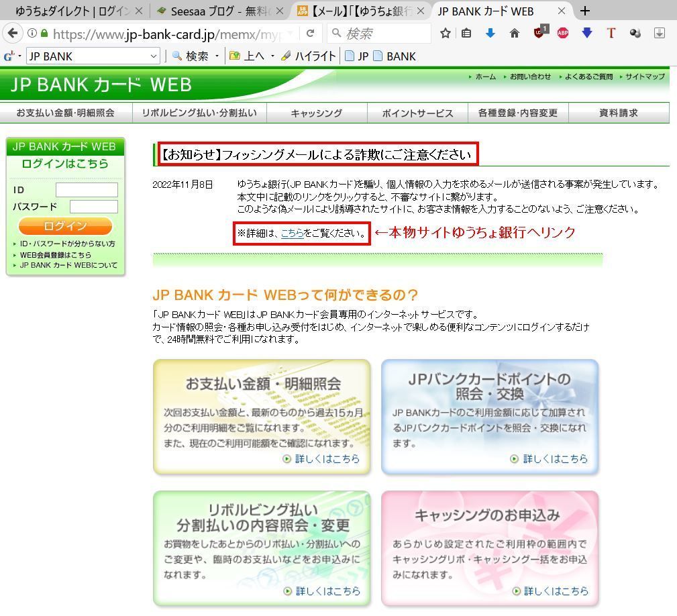Open the キャッシング nav menu

pyautogui.click(x=317, y=113)
